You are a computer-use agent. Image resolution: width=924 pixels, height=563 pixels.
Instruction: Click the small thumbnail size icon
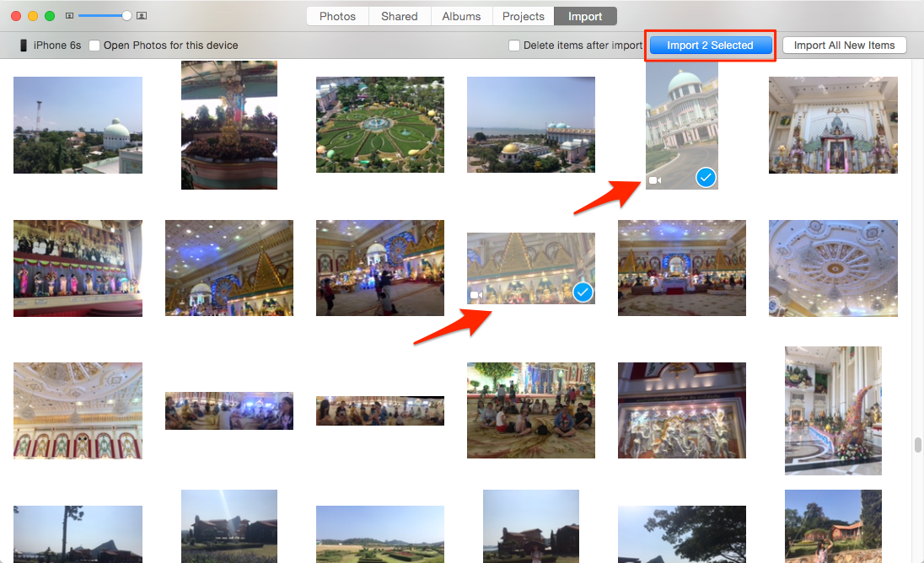click(x=69, y=16)
